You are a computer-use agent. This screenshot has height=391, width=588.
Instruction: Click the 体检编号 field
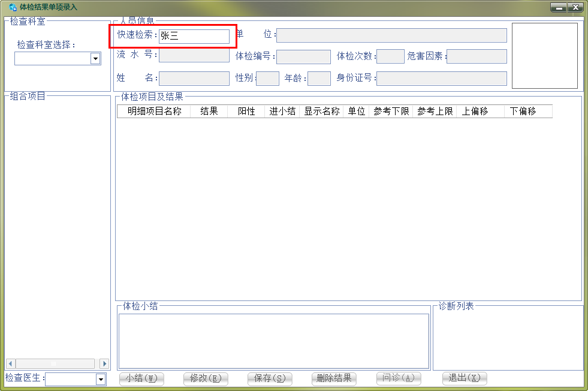click(x=303, y=56)
